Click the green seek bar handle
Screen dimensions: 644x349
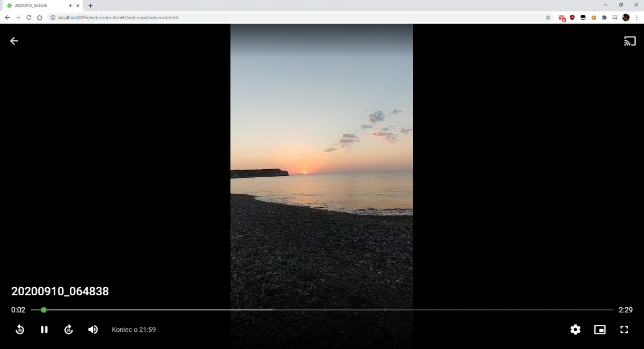44,310
